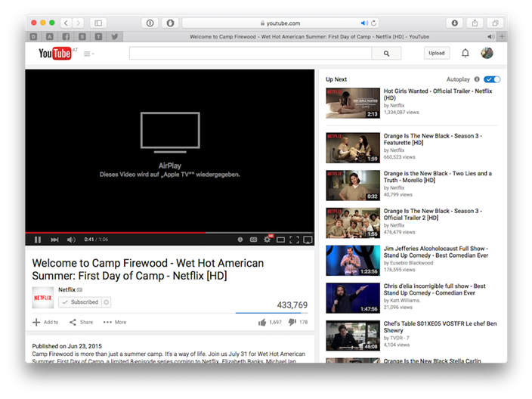Open the circular extension icon beside 1Password
The height and width of the screenshot is (399, 532).
tap(170, 23)
